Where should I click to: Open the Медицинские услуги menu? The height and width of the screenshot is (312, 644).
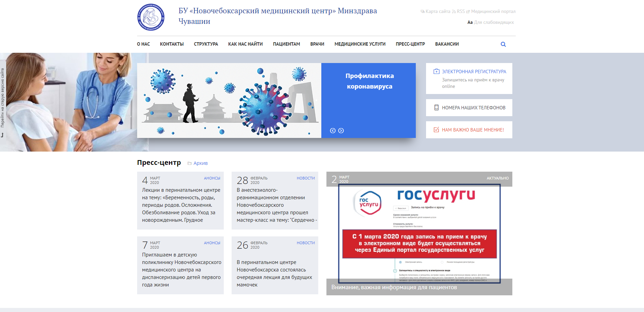pos(360,44)
